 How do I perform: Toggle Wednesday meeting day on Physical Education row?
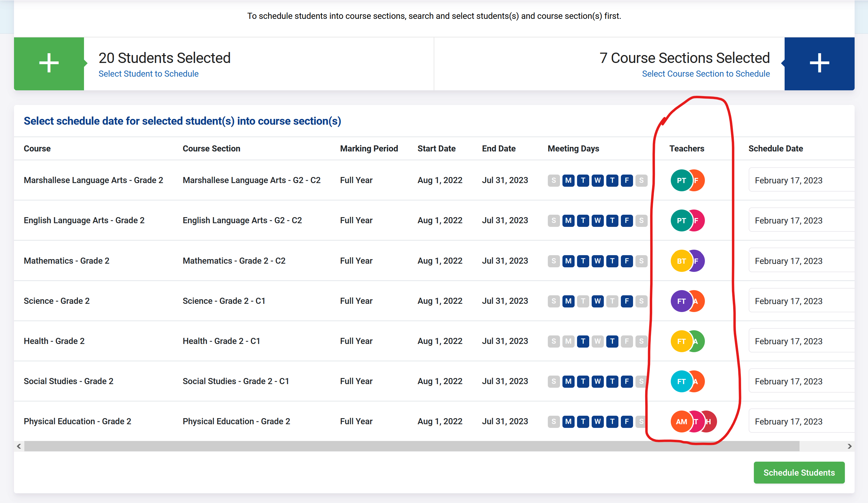[x=598, y=421]
